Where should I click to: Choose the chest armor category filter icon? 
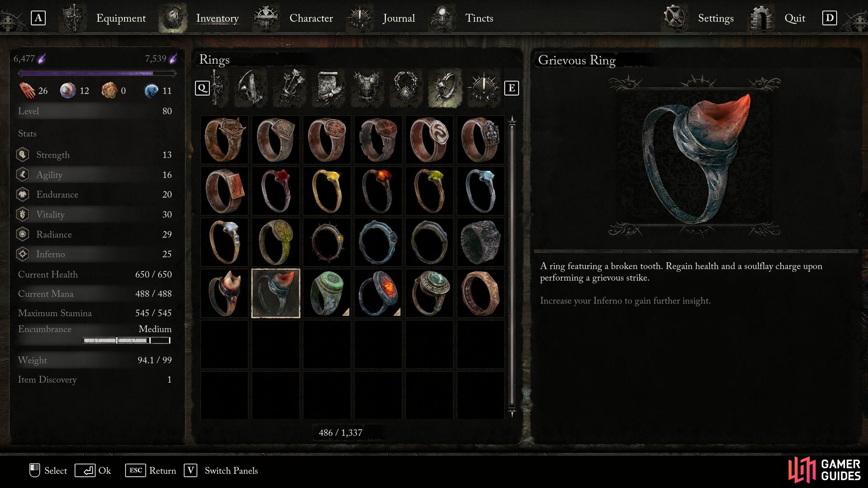pos(368,88)
